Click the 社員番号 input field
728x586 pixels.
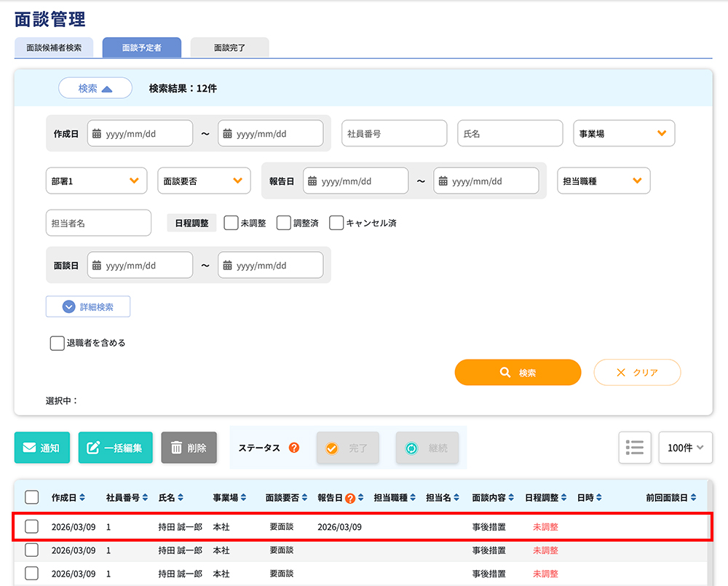[x=394, y=134]
